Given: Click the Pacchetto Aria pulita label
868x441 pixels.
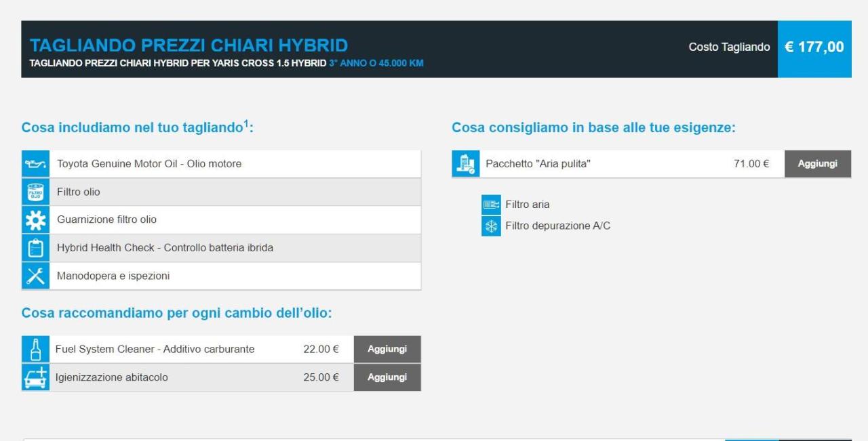Looking at the screenshot, I should (x=538, y=164).
